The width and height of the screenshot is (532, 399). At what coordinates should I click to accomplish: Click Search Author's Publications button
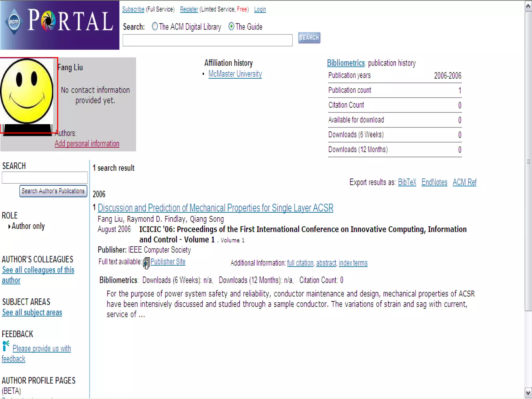click(x=53, y=191)
